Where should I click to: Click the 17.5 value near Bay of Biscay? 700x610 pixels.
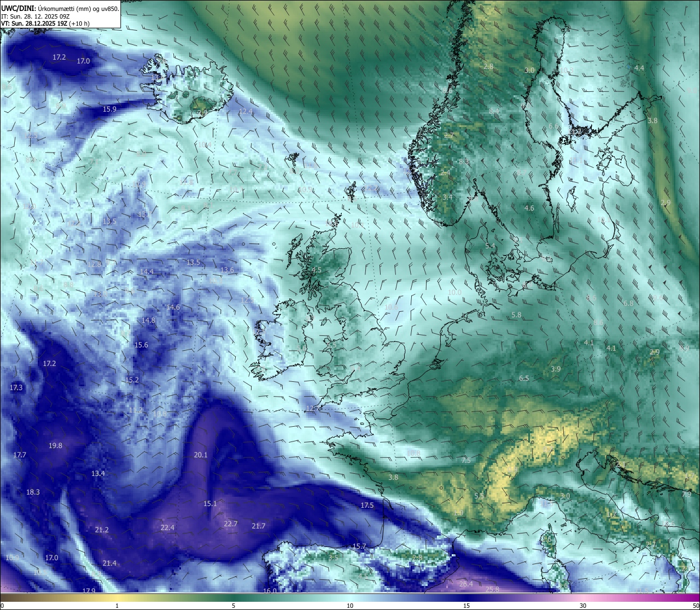pyautogui.click(x=367, y=505)
